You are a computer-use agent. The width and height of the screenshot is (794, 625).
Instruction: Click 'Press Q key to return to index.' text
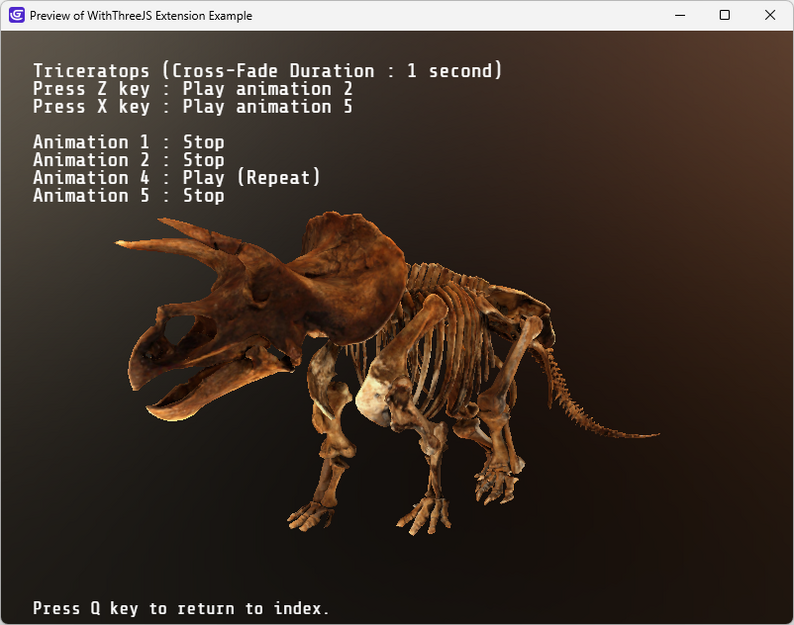pyautogui.click(x=181, y=608)
